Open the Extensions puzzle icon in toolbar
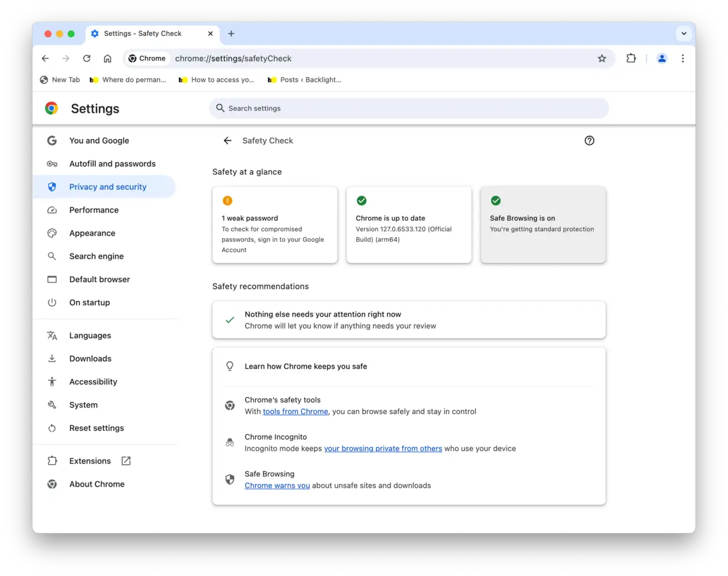728x576 pixels. (x=631, y=59)
